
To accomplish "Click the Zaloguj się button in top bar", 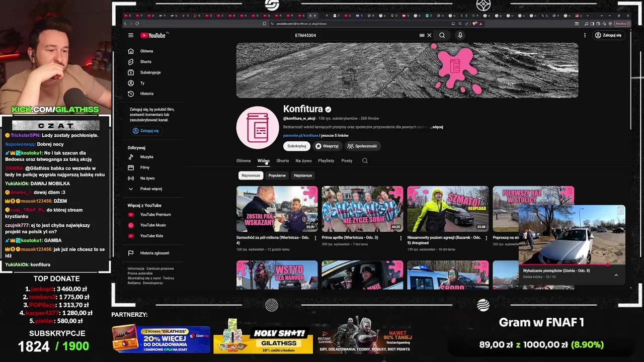I will (x=608, y=35).
